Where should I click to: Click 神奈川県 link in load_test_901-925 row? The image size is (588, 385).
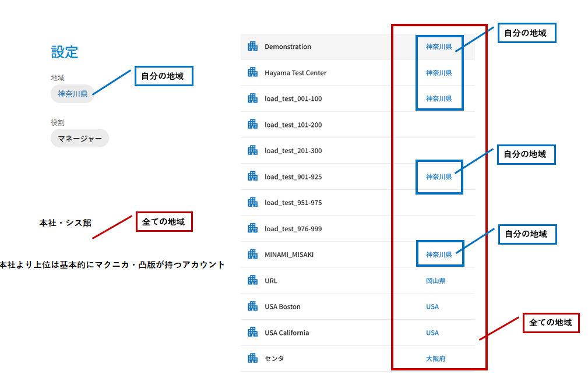click(438, 176)
